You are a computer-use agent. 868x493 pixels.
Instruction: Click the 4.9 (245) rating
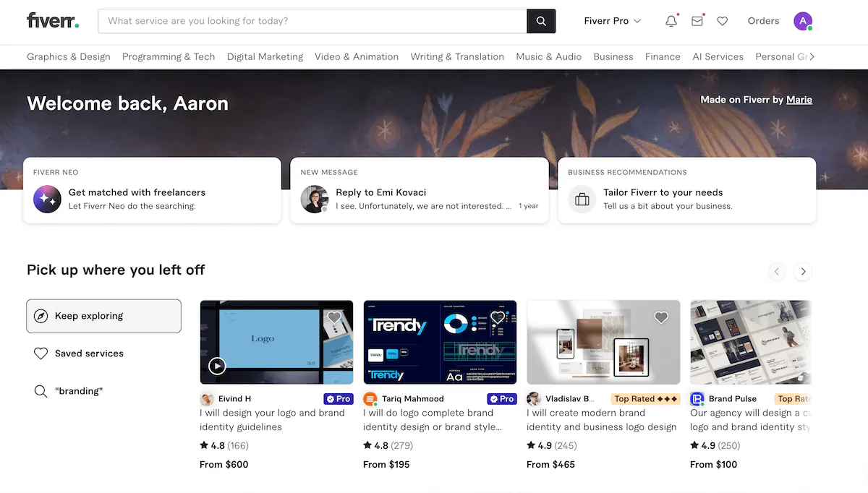[552, 446]
